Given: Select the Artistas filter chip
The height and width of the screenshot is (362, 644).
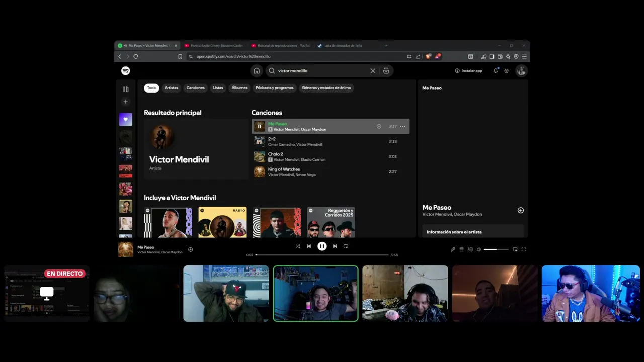Looking at the screenshot, I should [171, 88].
